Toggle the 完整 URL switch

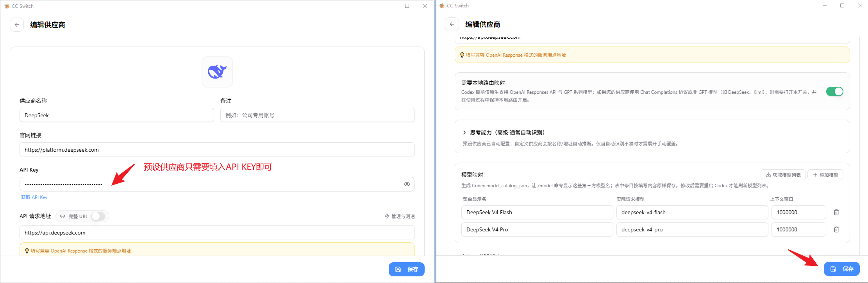[x=98, y=216]
